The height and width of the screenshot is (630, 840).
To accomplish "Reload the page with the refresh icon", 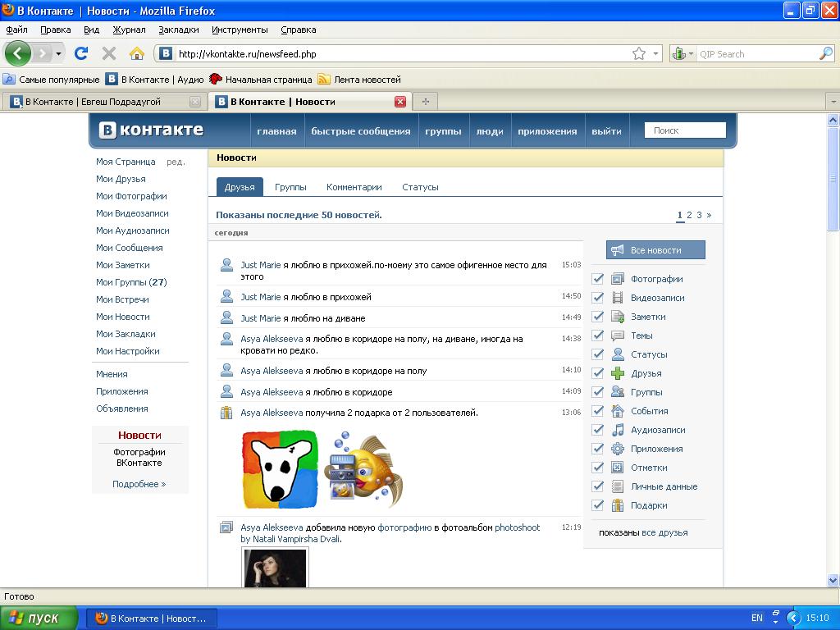I will (x=81, y=53).
